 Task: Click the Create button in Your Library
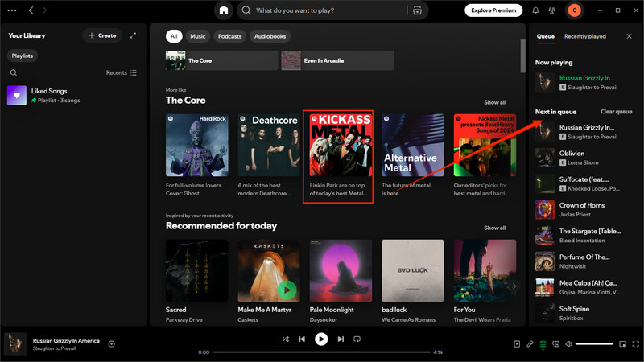[102, 35]
